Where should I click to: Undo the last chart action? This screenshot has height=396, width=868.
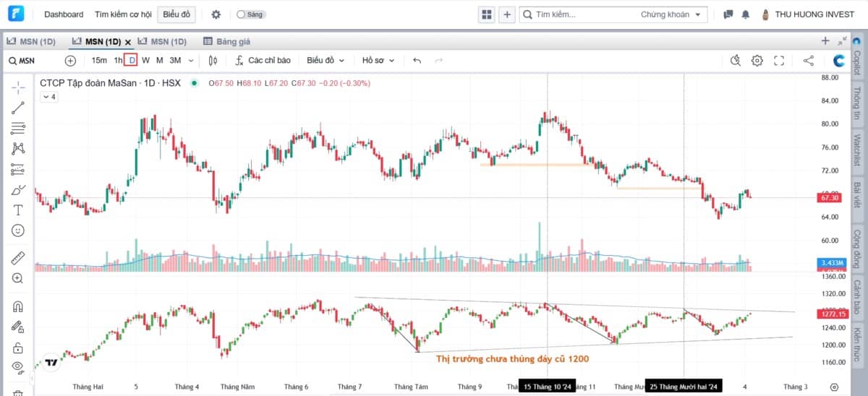tap(417, 61)
